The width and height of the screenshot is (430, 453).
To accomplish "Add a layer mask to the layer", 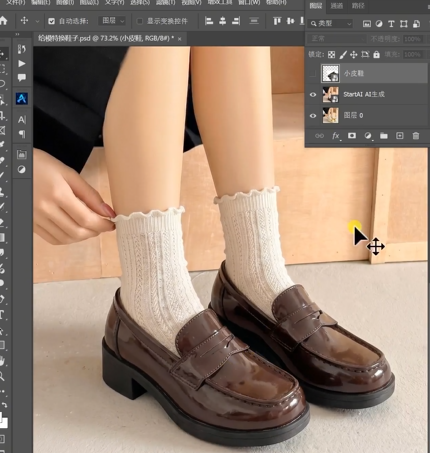I will pyautogui.click(x=352, y=136).
